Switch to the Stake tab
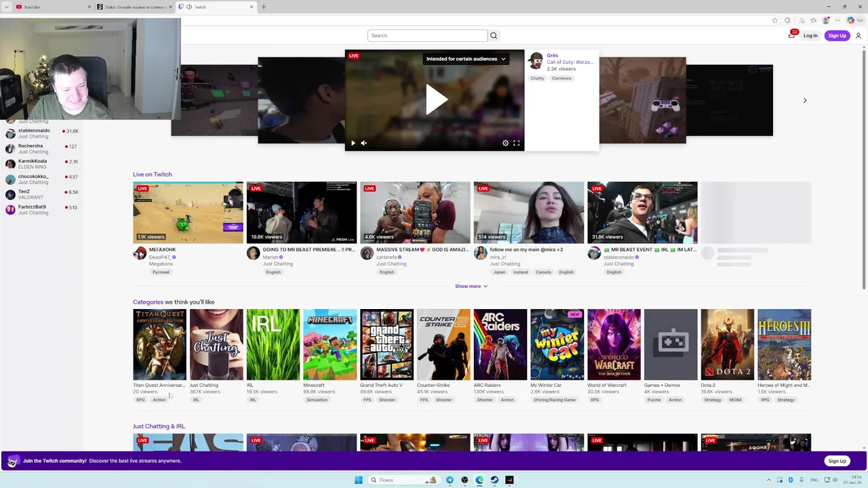The image size is (868, 488). (x=134, y=7)
